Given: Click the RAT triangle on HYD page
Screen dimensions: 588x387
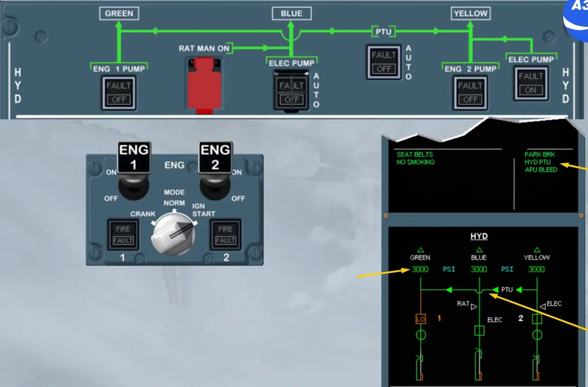Looking at the screenshot, I should click(474, 307).
